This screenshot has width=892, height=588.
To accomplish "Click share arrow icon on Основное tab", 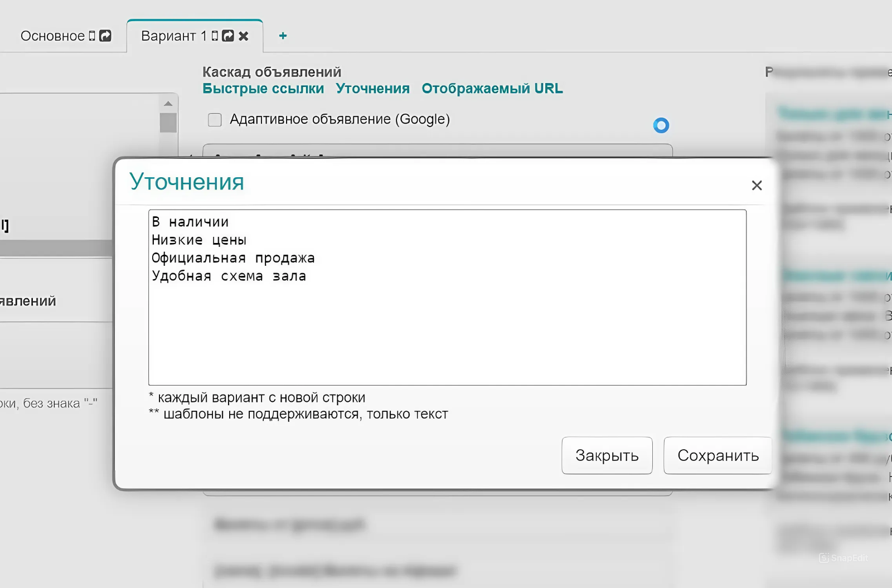I will [105, 36].
